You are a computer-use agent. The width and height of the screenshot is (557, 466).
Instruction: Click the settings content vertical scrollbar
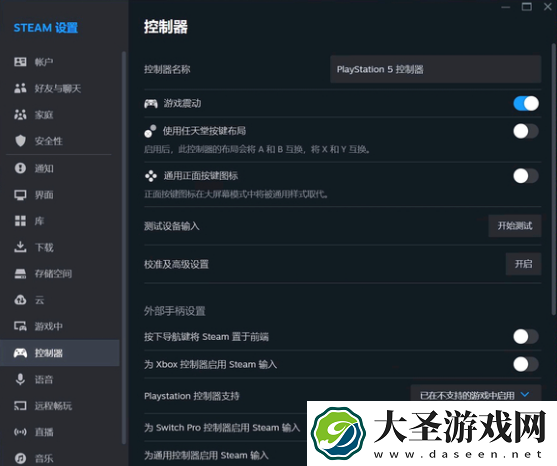click(x=553, y=179)
